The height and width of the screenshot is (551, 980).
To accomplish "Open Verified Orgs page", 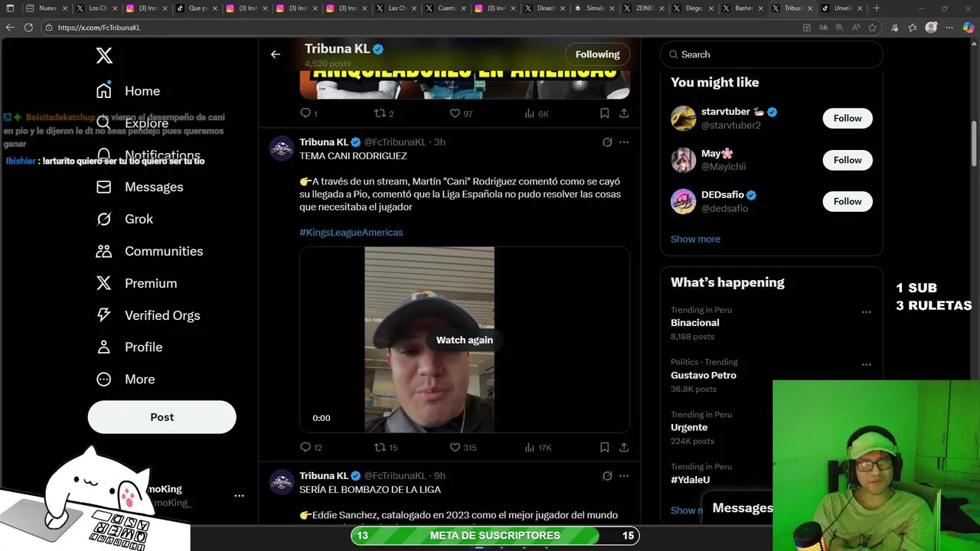I will point(147,315).
